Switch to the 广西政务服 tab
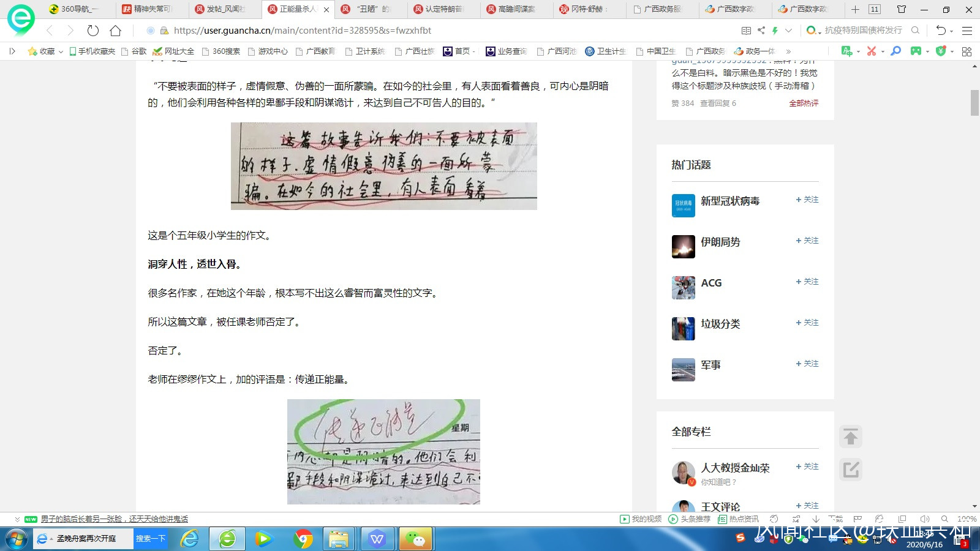The height and width of the screenshot is (551, 980). [x=661, y=9]
